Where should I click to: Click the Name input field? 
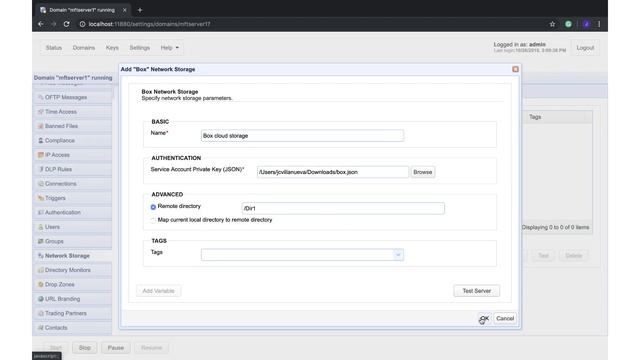click(302, 136)
